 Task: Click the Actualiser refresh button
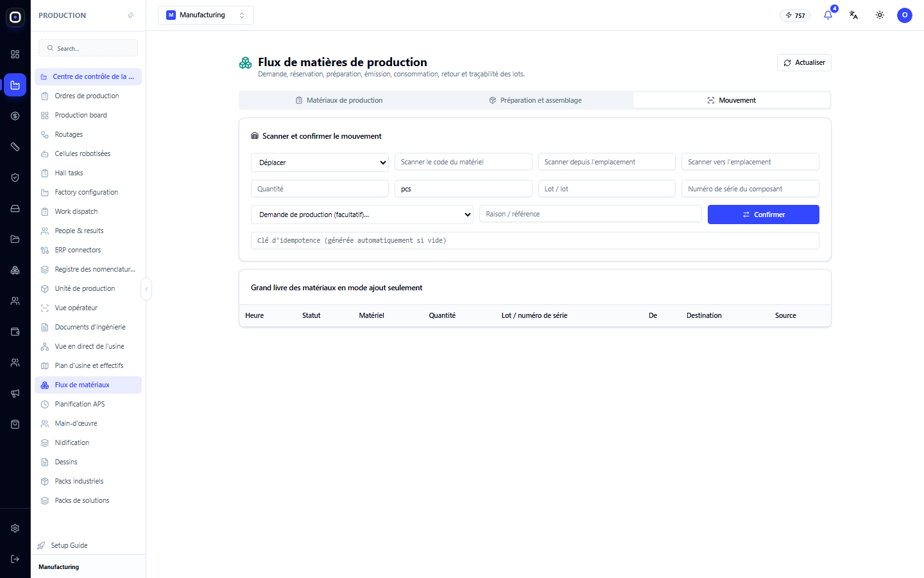pos(804,63)
